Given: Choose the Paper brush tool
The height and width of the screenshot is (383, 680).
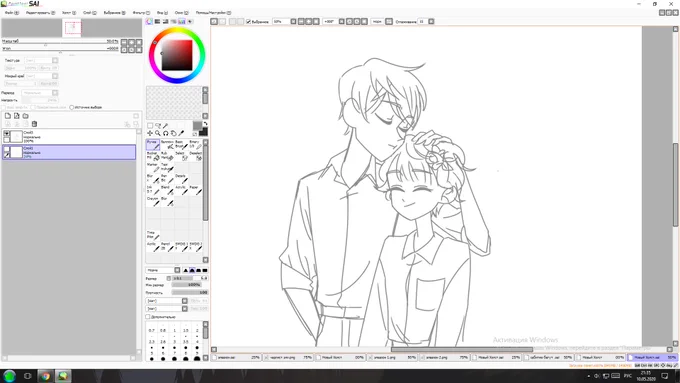Looking at the screenshot, I should 196,190.
